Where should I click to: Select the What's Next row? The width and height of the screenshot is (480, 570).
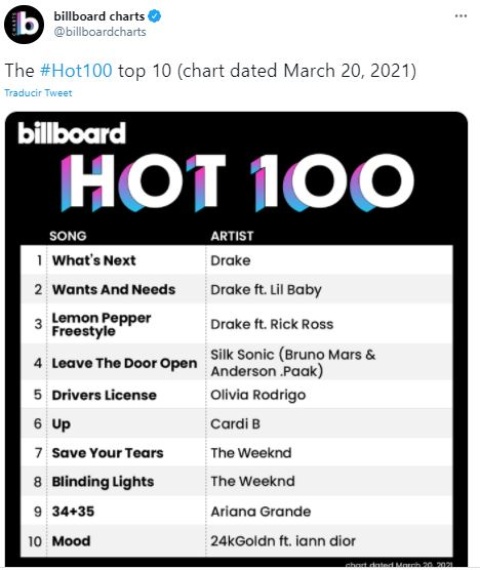point(236,260)
